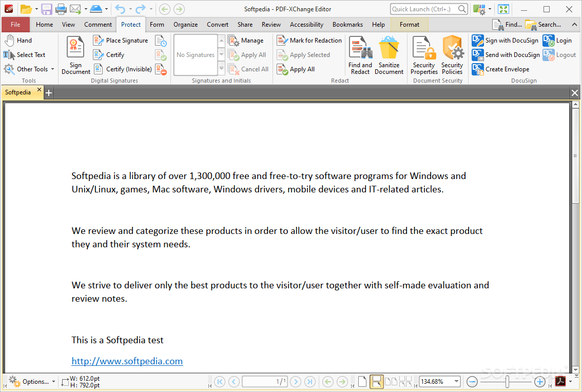Image resolution: width=582 pixels, height=392 pixels.
Task: Click the zoom out minus button
Action: [472, 382]
